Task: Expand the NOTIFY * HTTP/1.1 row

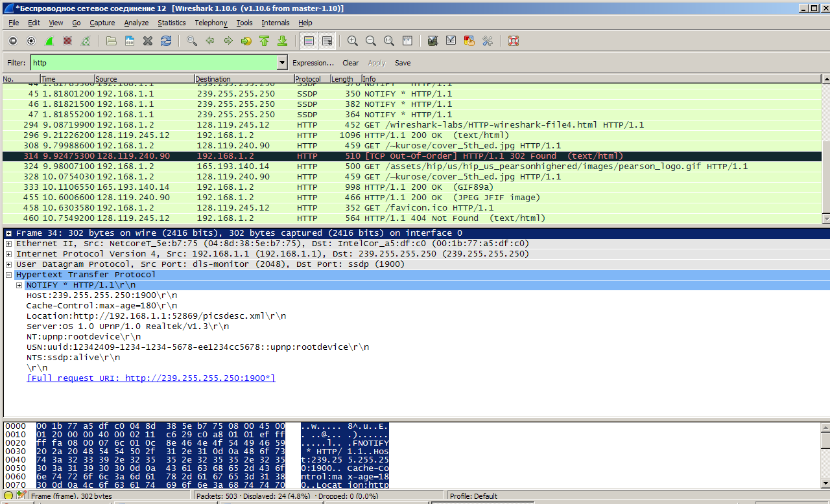Action: [19, 285]
